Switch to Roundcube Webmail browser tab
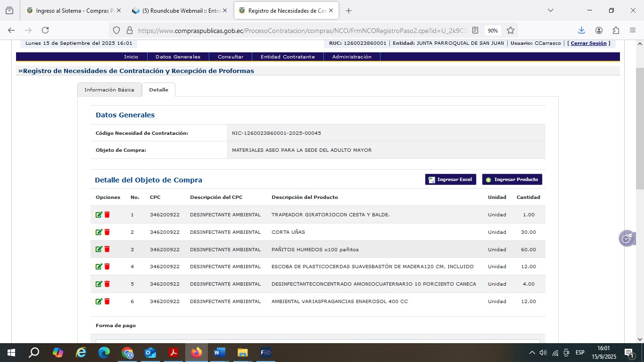Viewport: 644px width, 362px height. coord(181,10)
